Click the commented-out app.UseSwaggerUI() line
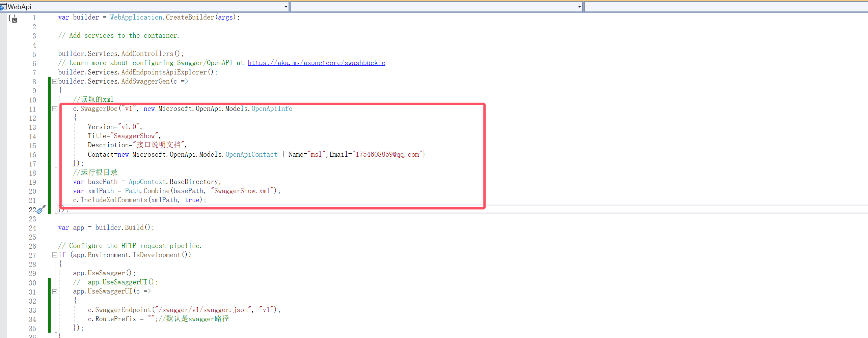 point(115,282)
